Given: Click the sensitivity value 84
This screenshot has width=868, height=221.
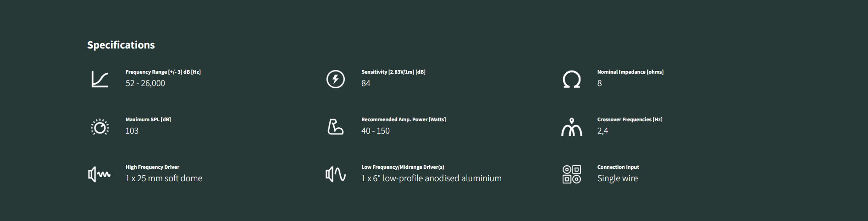Looking at the screenshot, I should click(x=366, y=83).
